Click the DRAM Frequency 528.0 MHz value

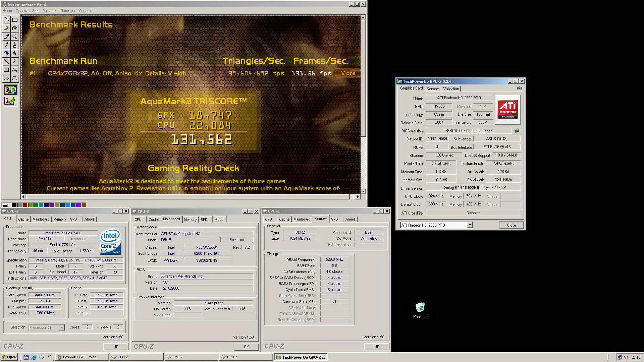click(334, 259)
